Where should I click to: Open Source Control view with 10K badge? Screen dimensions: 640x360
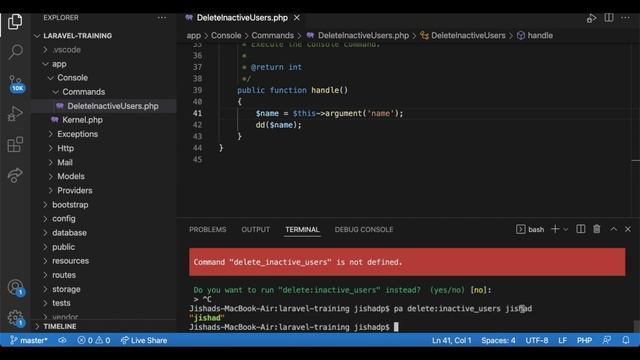[x=16, y=83]
